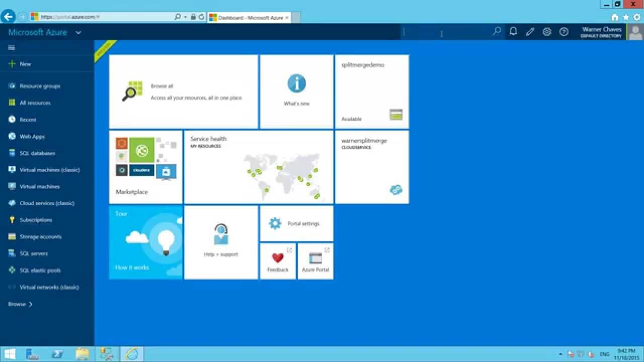Open the blank new browser tab
The image size is (644, 362).
(296, 18)
